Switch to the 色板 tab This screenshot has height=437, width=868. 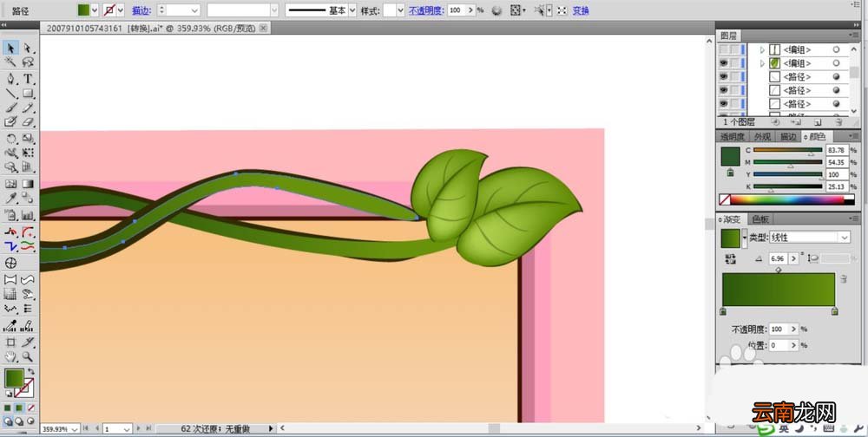[760, 219]
